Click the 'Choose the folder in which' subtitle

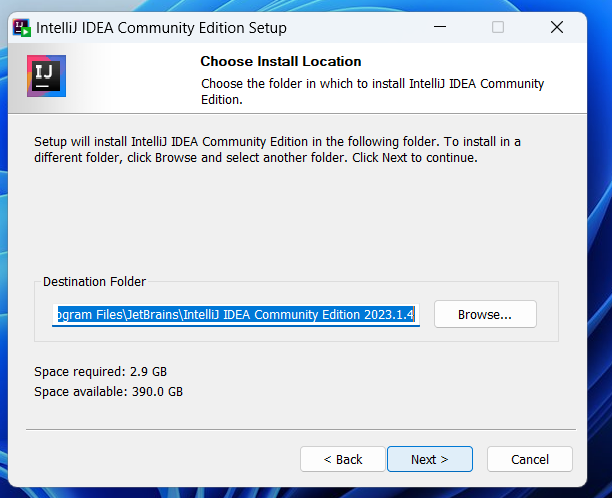(x=372, y=91)
